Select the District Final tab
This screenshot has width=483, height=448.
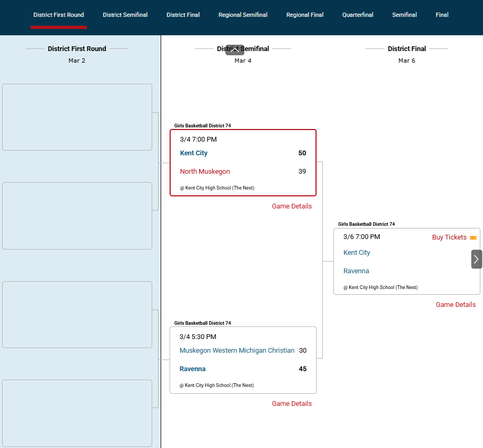click(183, 15)
